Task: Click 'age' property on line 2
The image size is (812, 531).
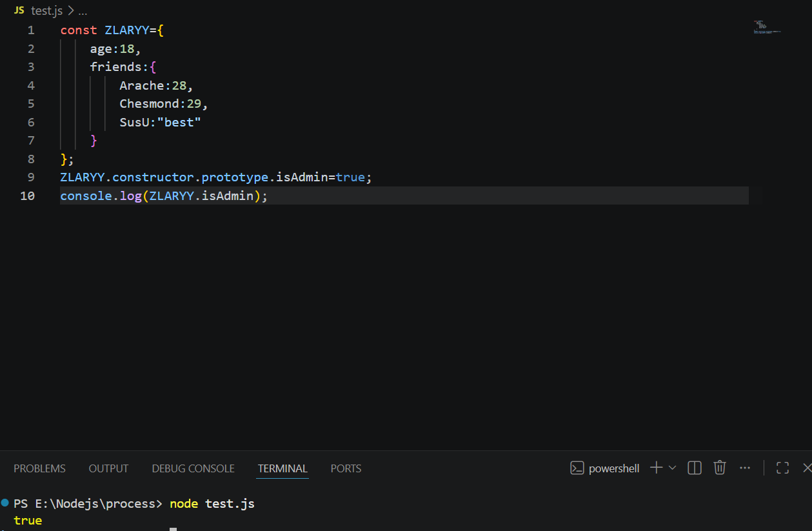Action: pos(101,48)
